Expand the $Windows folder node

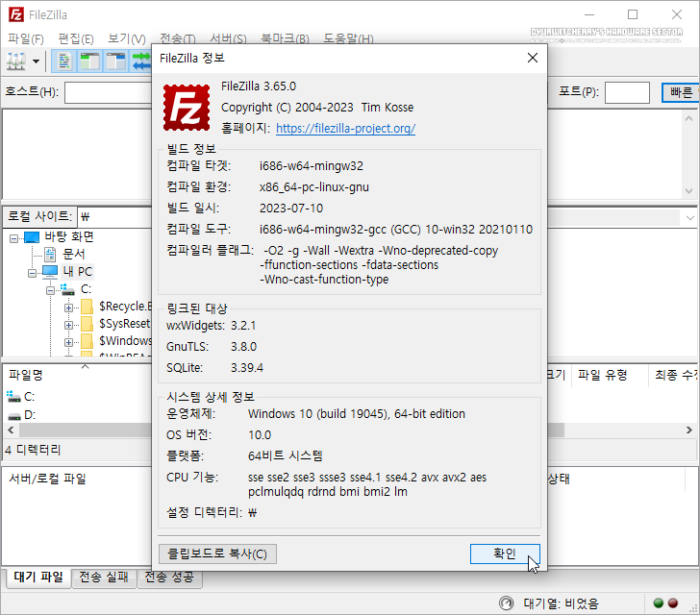coord(68,343)
